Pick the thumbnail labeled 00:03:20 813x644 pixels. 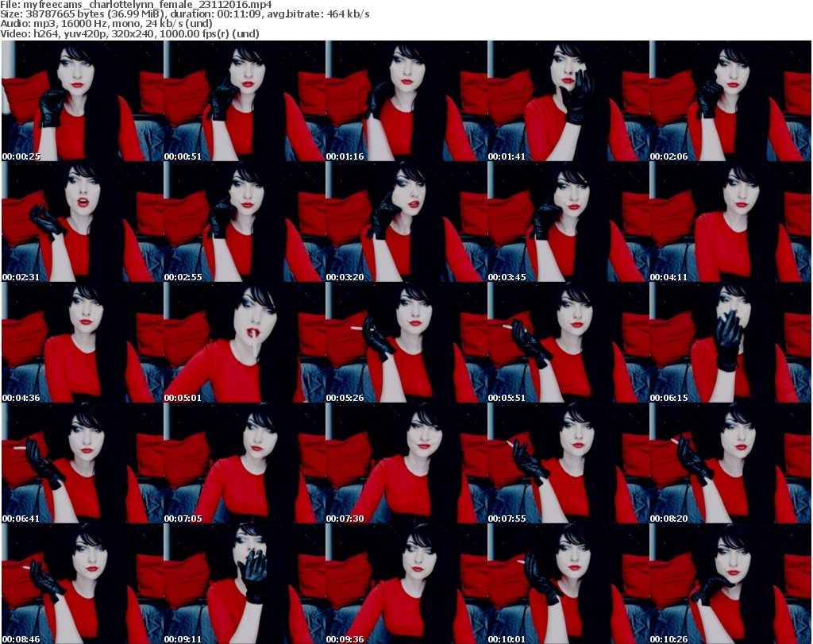406,222
